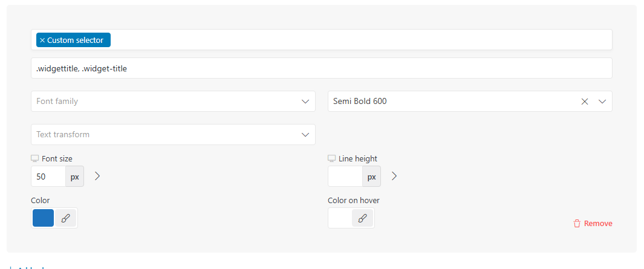Open the font weight dropdown chevron

(x=602, y=102)
